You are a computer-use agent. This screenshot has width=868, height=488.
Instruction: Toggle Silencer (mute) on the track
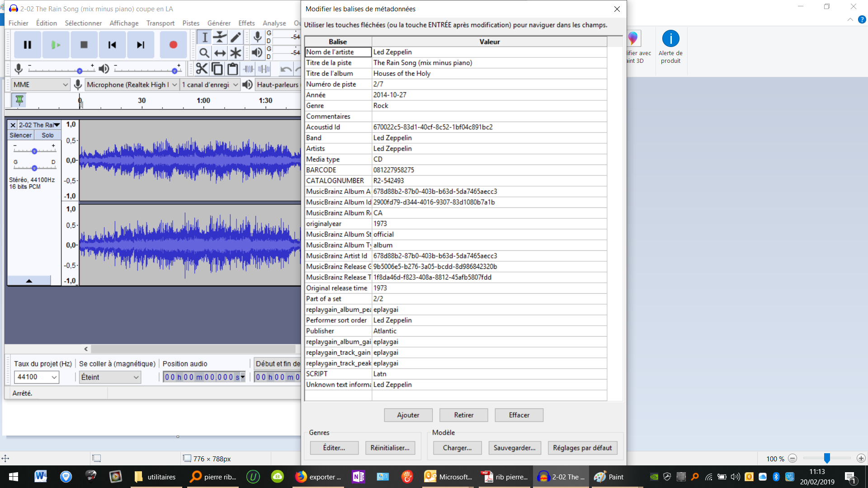tap(21, 135)
